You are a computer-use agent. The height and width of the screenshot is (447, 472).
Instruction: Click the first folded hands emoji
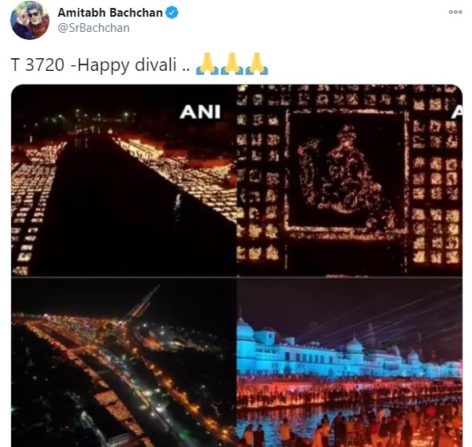(207, 63)
